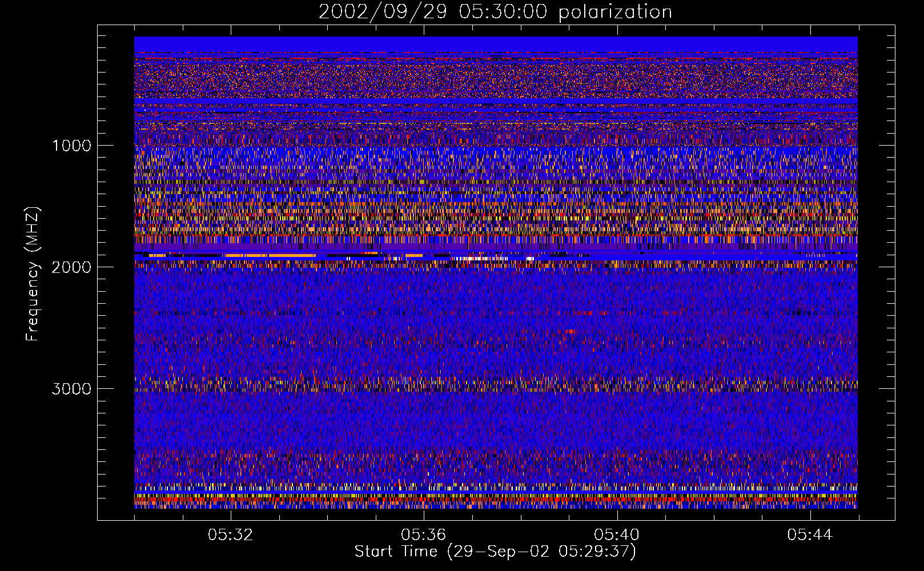Screen dimensions: 924x571
Task: Click the 3000 frequency tick label
Action: pyautogui.click(x=71, y=389)
